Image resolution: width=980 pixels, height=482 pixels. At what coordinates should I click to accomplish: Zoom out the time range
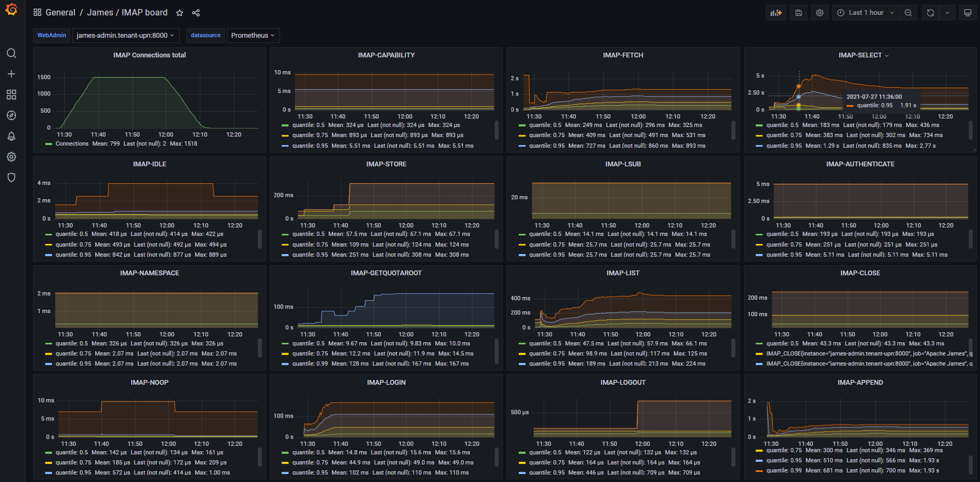pos(908,13)
